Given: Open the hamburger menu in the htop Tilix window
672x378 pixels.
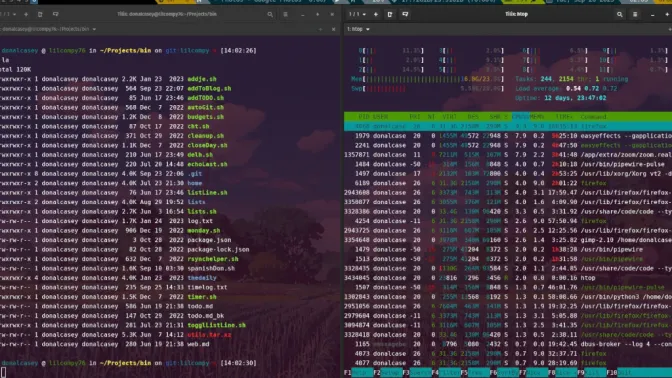Looking at the screenshot, I should [635, 14].
